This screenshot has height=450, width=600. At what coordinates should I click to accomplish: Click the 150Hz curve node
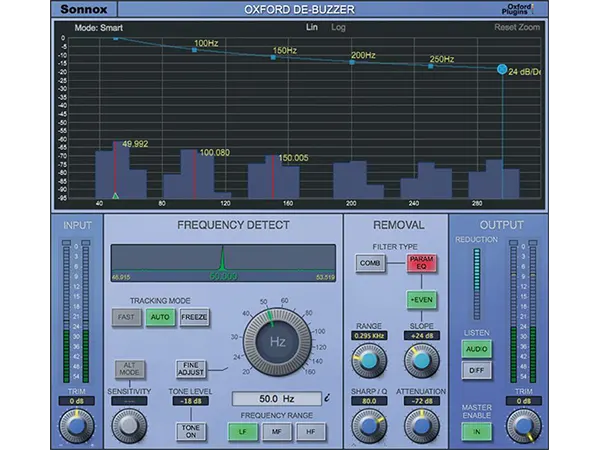273,57
